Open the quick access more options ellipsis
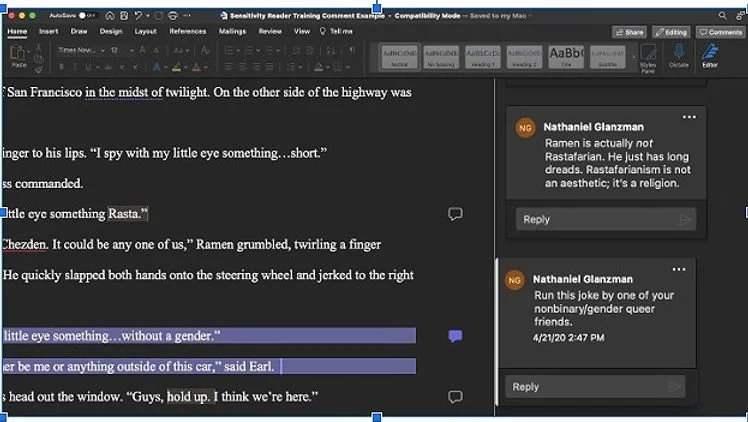Image resolution: width=748 pixels, height=422 pixels. (x=187, y=16)
